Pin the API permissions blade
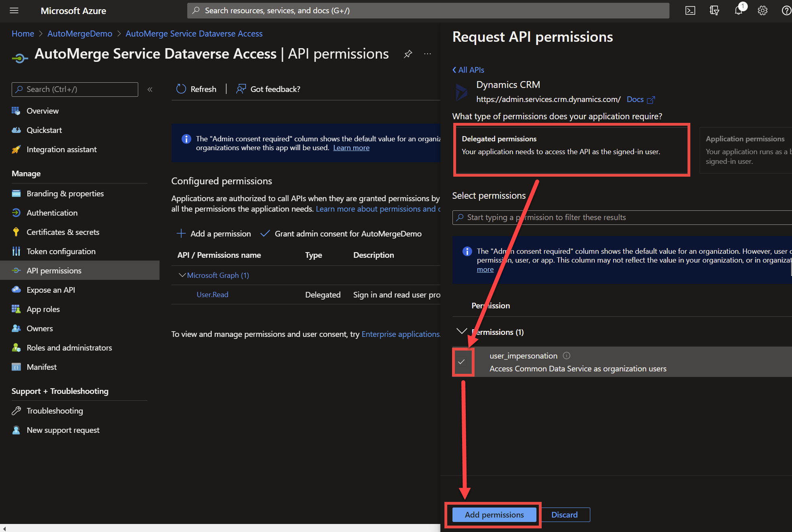Viewport: 792px width, 532px height. click(x=408, y=54)
